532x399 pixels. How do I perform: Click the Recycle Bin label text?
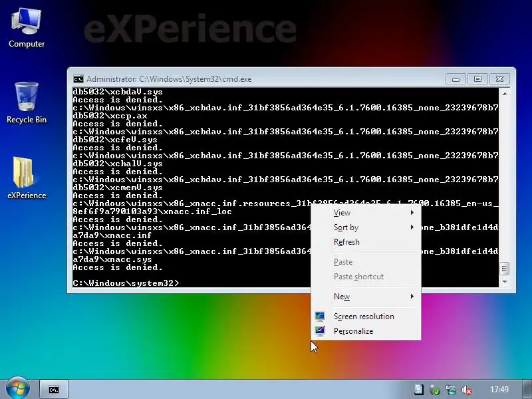[x=27, y=120]
